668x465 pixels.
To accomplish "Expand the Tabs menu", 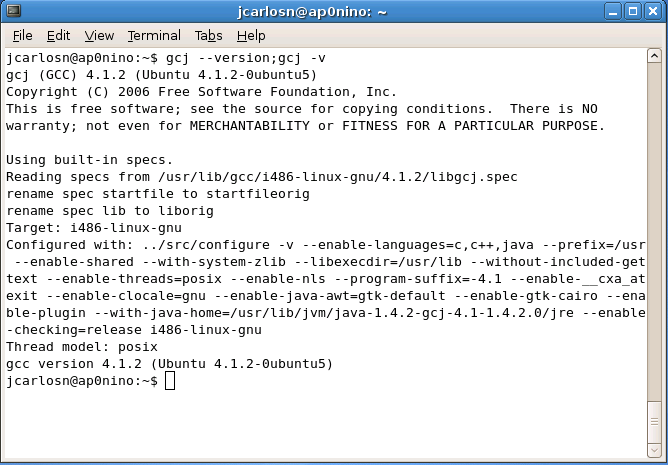I will 208,35.
